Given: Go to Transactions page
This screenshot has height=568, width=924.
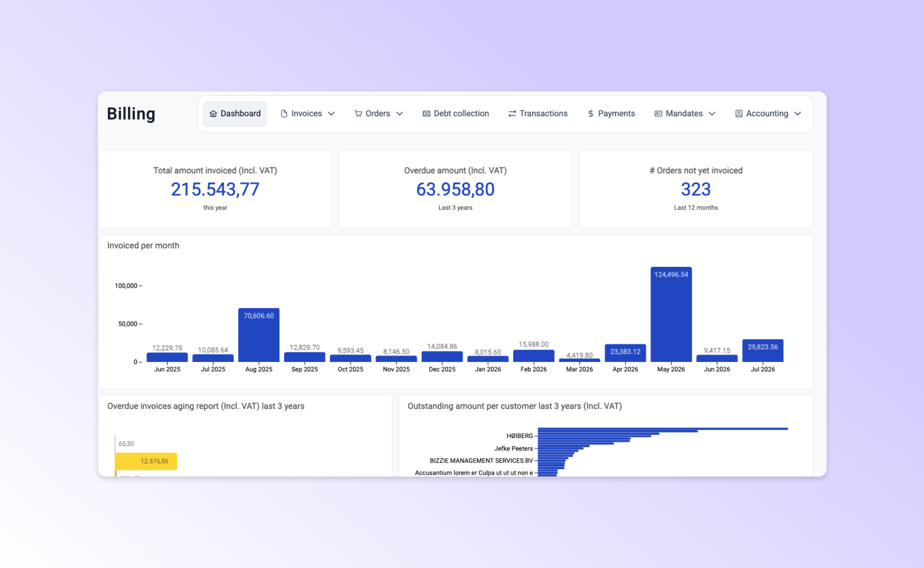Looking at the screenshot, I should (x=538, y=114).
